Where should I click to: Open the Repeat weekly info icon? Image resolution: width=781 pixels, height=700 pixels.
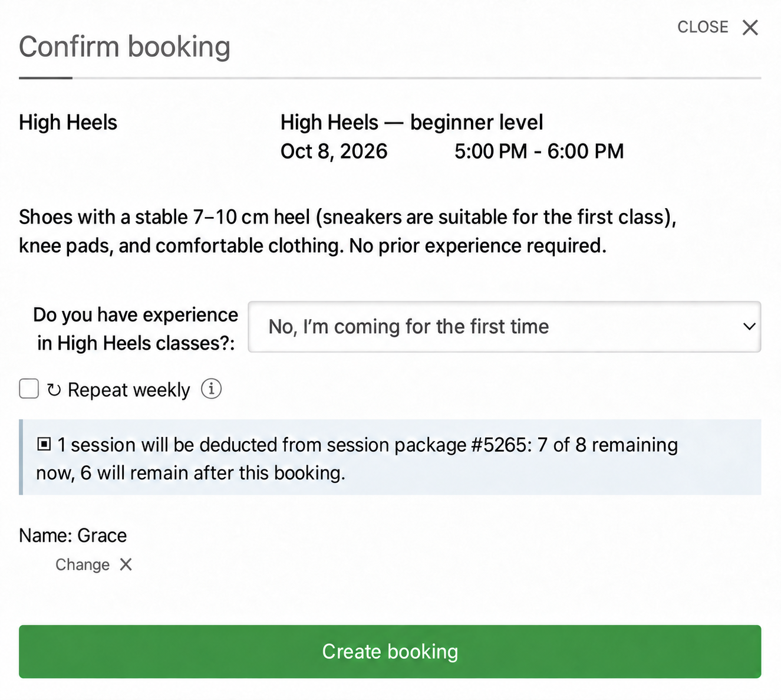[211, 389]
